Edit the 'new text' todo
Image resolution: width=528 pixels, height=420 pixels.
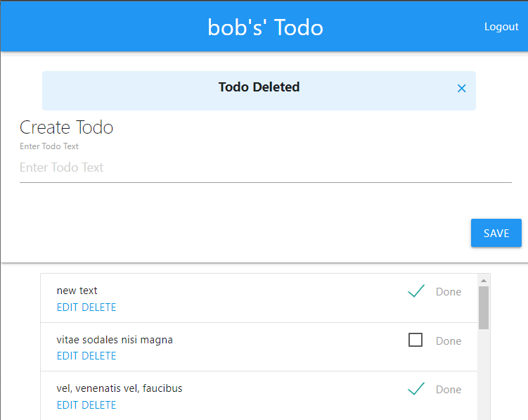point(67,307)
